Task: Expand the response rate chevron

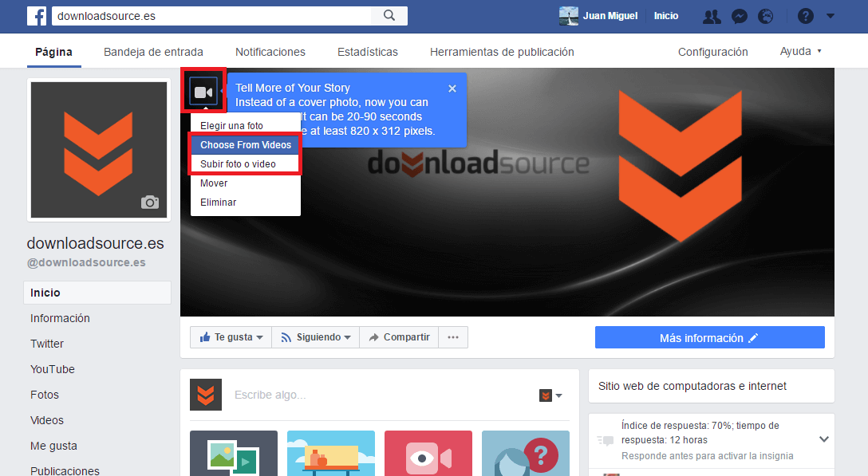Action: 823,439
